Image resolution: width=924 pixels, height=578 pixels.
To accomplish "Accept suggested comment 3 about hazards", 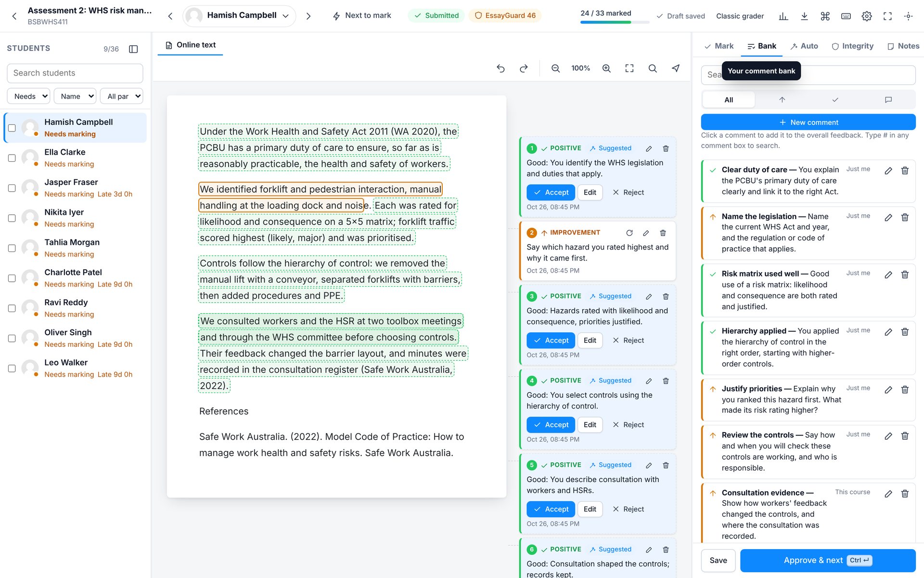I will tap(551, 341).
